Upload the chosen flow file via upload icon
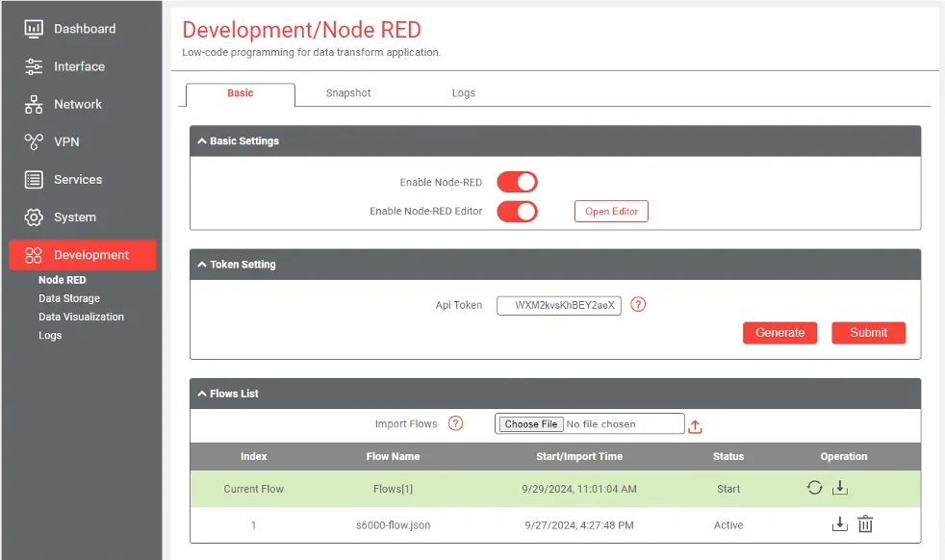Screen dimensions: 945x560 (x=695, y=427)
